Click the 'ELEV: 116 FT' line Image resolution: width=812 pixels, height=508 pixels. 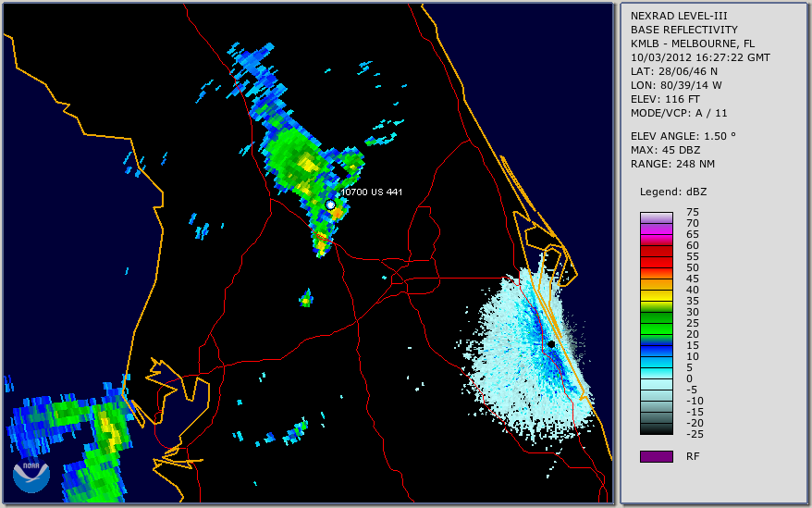coord(665,99)
